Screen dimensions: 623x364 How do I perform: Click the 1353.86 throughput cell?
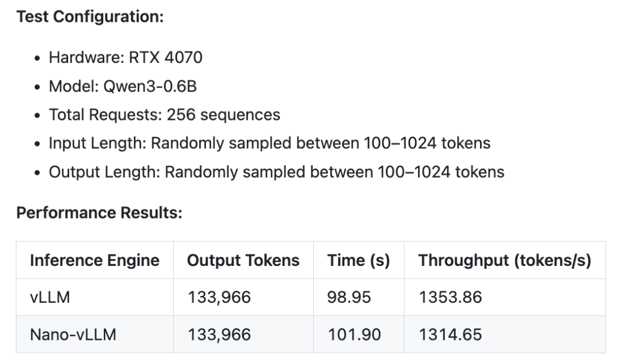[x=505, y=297]
